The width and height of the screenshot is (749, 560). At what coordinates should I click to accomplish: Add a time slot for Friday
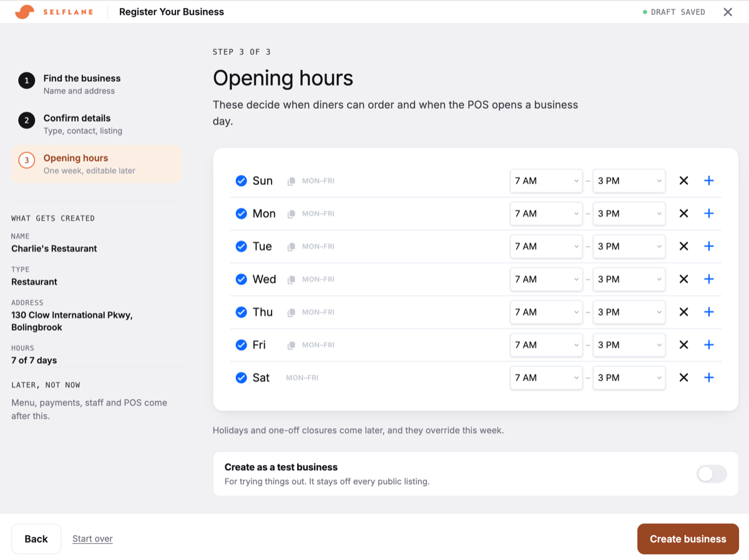708,345
